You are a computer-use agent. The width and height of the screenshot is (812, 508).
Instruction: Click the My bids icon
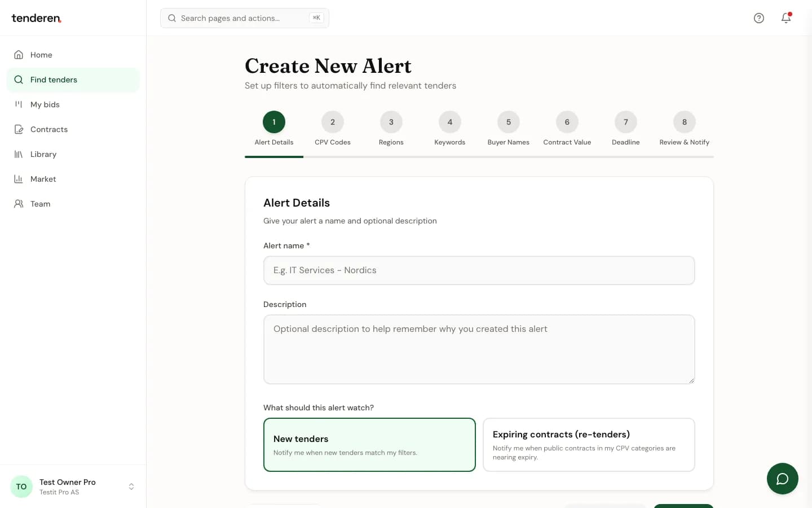19,104
